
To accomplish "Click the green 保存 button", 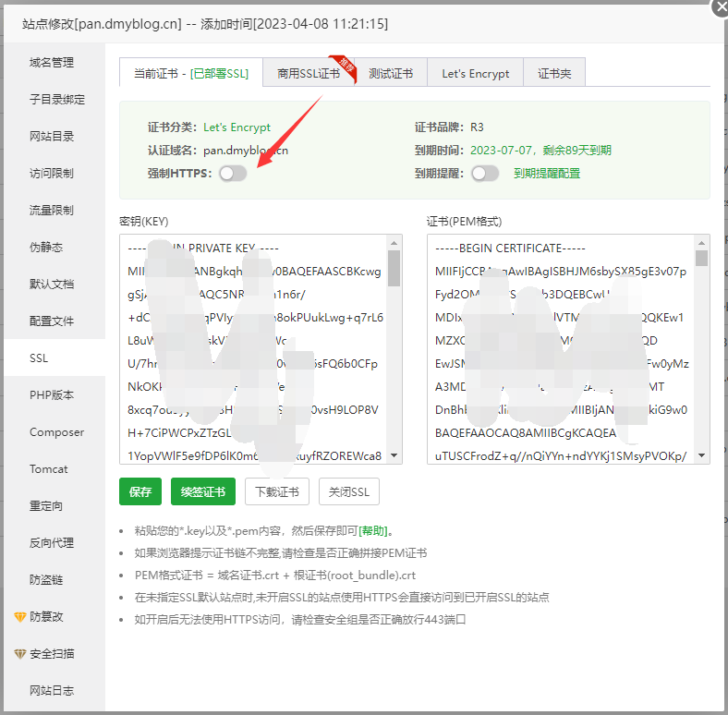I will [140, 491].
